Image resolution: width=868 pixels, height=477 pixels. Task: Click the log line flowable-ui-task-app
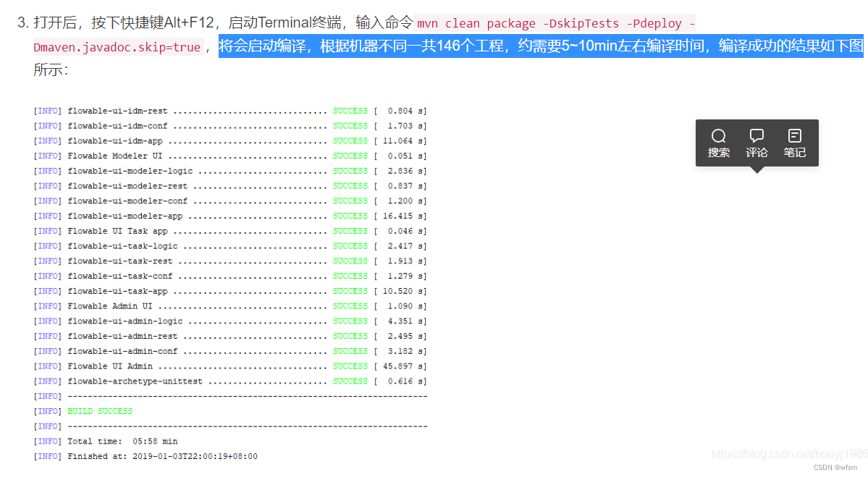(229, 291)
